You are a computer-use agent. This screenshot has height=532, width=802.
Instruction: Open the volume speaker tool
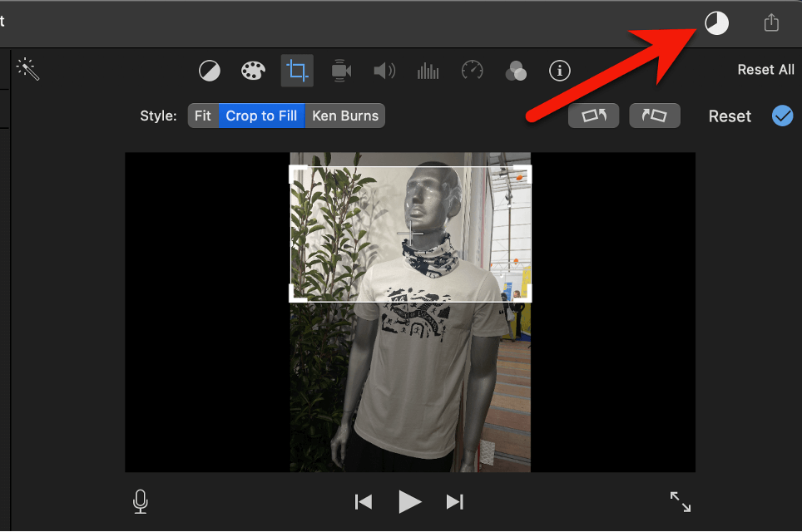pyautogui.click(x=384, y=71)
